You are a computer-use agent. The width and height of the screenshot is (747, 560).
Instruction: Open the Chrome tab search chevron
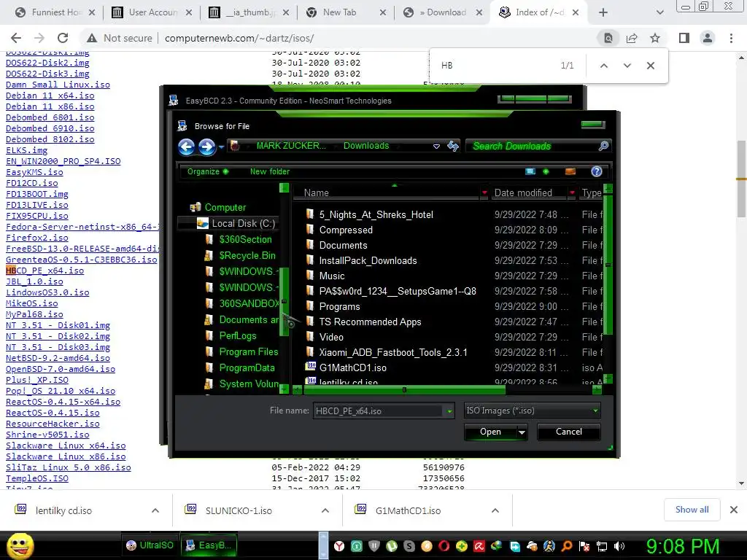(x=659, y=12)
